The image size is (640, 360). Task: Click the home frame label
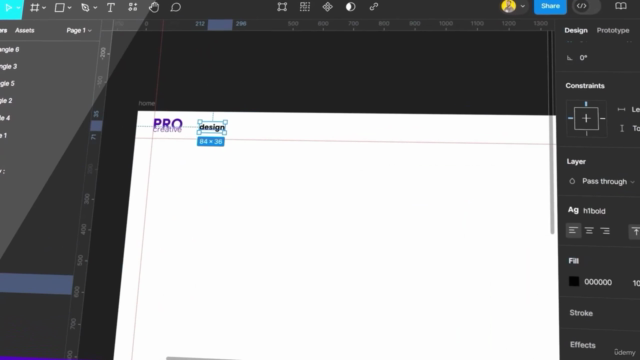147,103
